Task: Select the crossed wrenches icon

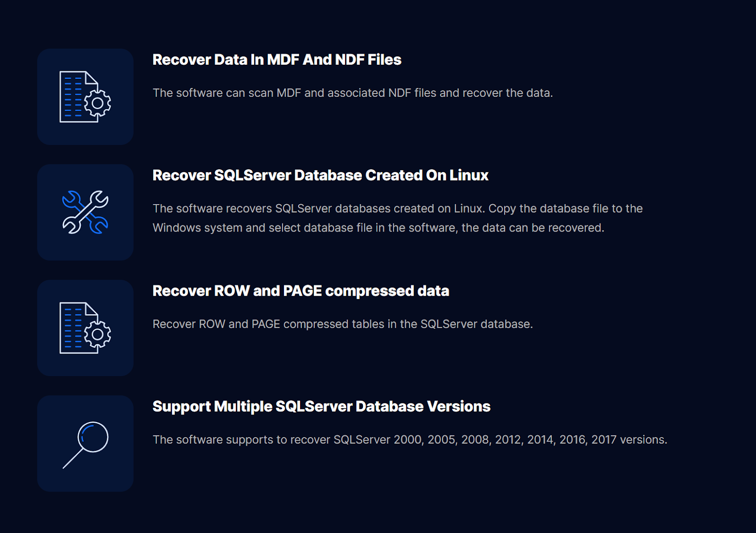Action: click(85, 212)
